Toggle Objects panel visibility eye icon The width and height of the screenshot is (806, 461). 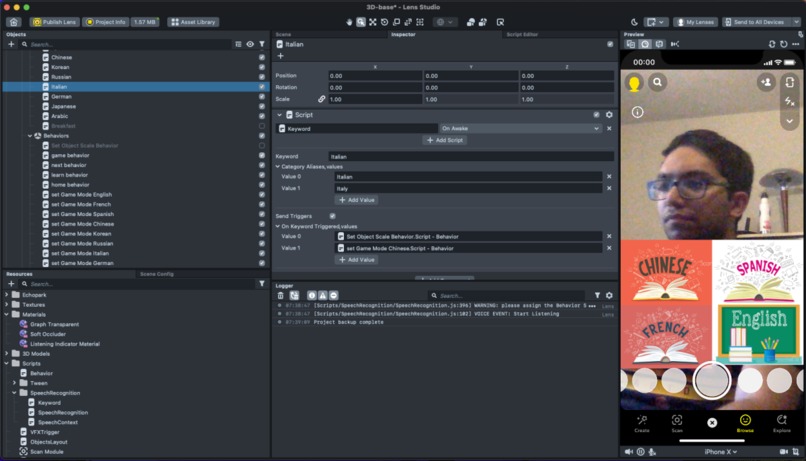[x=250, y=44]
